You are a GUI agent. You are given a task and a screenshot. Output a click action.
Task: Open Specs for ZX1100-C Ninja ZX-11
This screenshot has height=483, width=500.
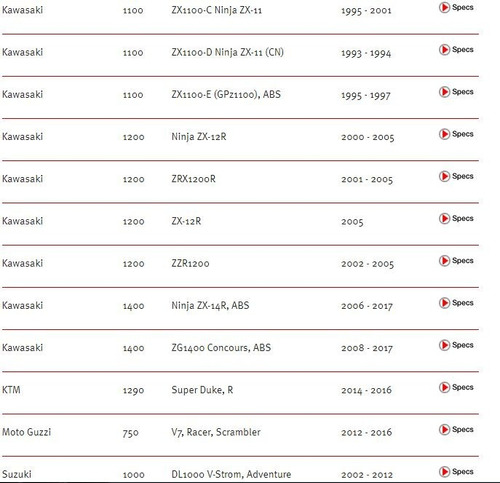[456, 7]
